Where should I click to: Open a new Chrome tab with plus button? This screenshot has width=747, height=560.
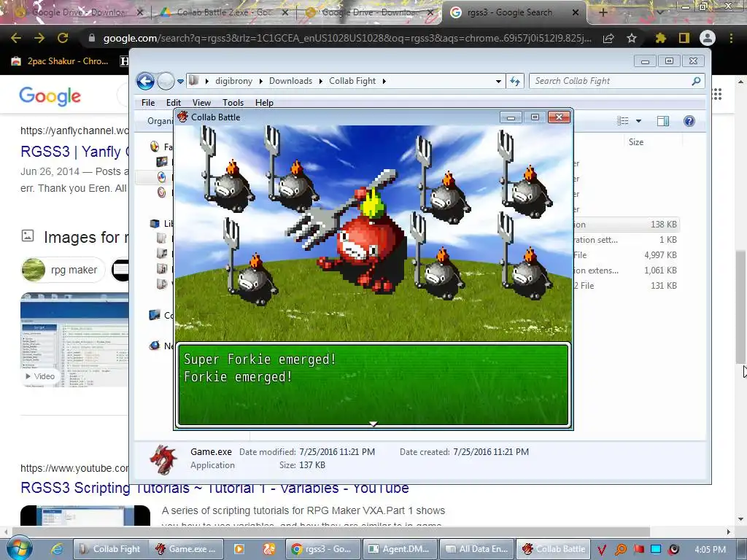pos(603,13)
